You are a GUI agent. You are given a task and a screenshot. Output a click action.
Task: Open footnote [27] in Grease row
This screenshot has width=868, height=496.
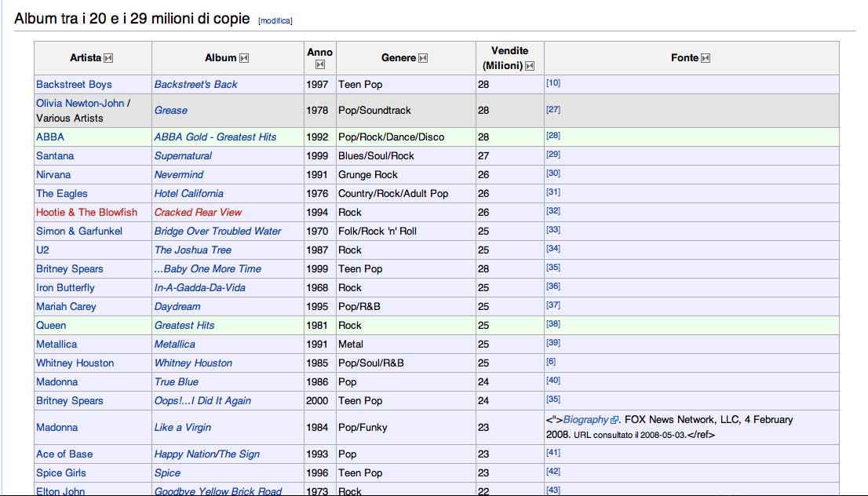553,109
